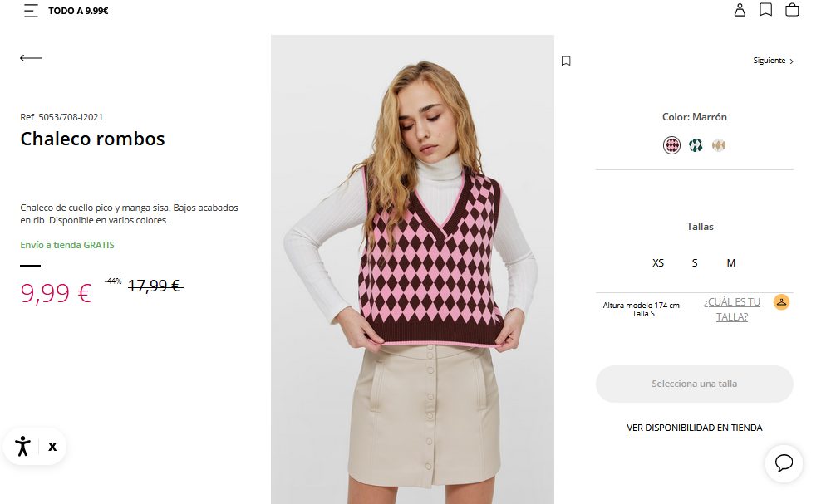Open saved items bookmark in header
The height and width of the screenshot is (504, 831).
(x=766, y=9)
